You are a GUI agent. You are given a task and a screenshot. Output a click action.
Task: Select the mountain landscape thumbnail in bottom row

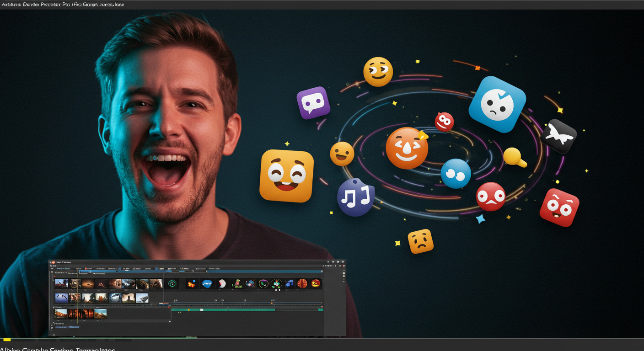point(101,314)
